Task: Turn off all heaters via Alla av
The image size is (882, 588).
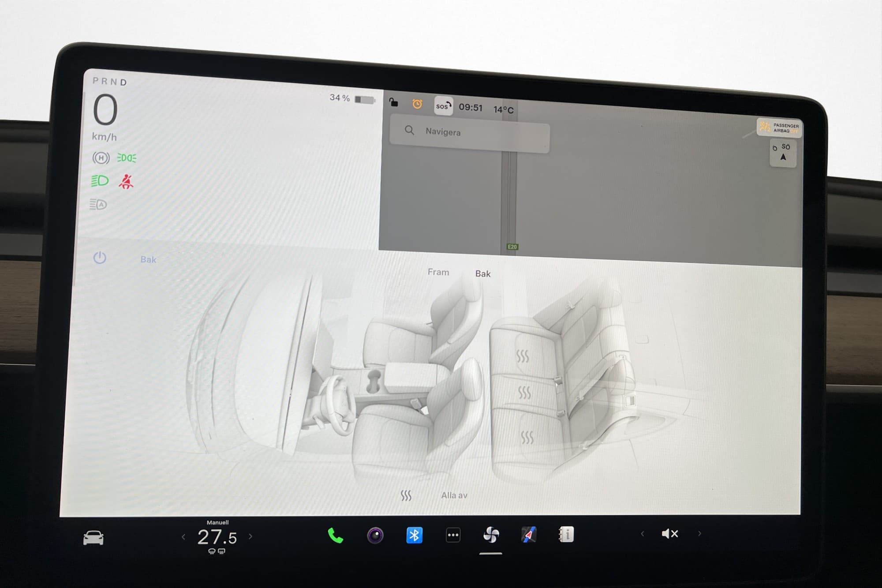Action: pyautogui.click(x=454, y=495)
